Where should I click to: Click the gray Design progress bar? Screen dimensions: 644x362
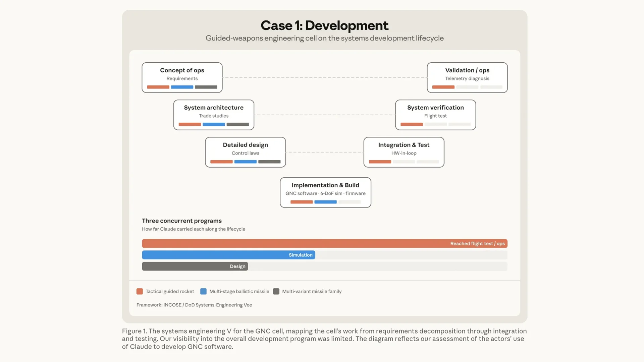coord(195,266)
